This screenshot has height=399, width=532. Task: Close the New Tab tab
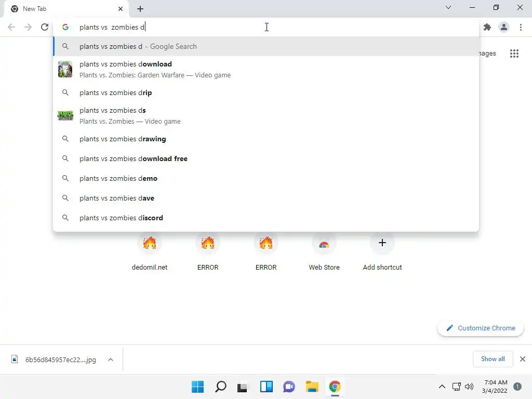(121, 9)
